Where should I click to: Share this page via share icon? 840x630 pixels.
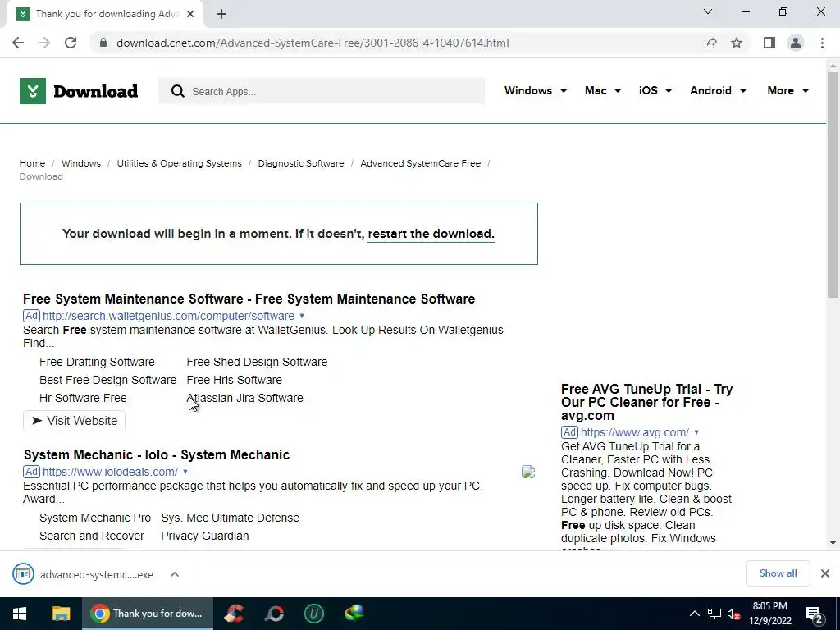click(710, 43)
